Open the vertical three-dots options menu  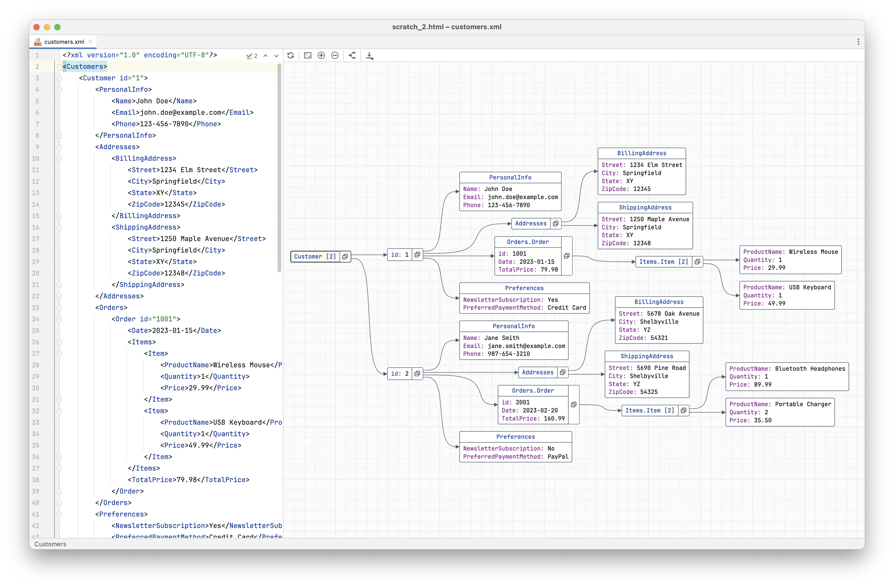(858, 42)
